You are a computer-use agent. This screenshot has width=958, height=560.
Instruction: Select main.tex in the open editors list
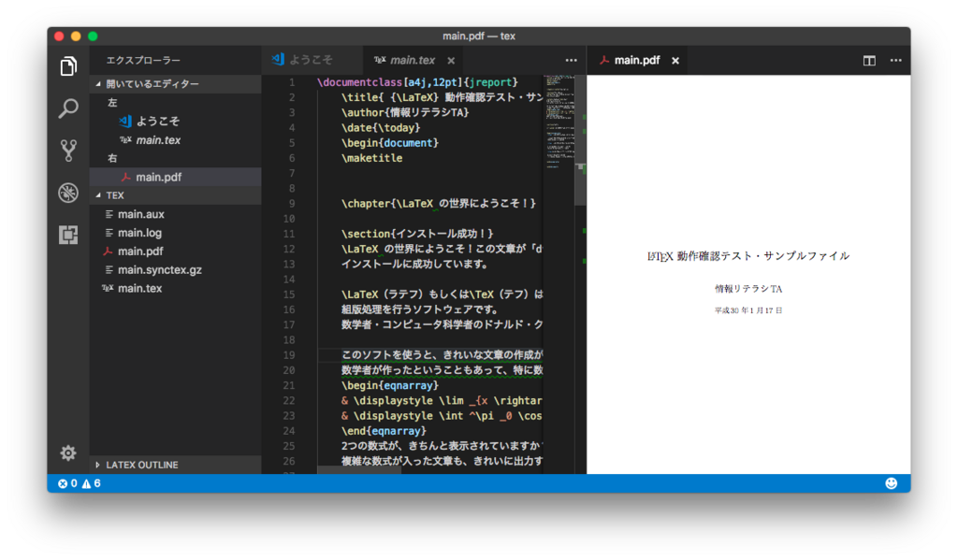click(x=175, y=140)
